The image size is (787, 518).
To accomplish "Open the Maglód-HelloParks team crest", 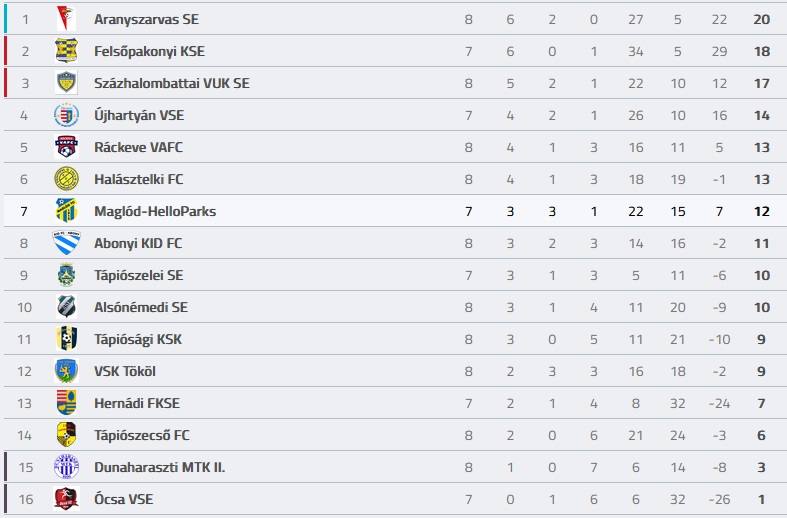I will (x=66, y=211).
